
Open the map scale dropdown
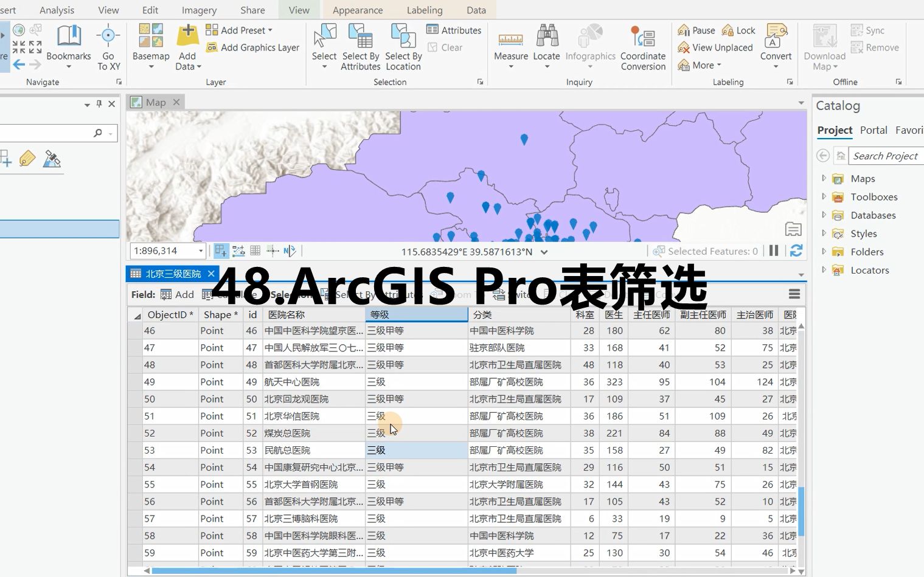point(201,250)
